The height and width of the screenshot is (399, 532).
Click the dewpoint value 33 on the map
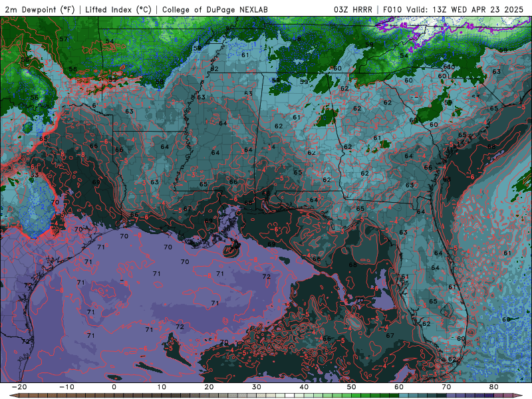[35, 175]
